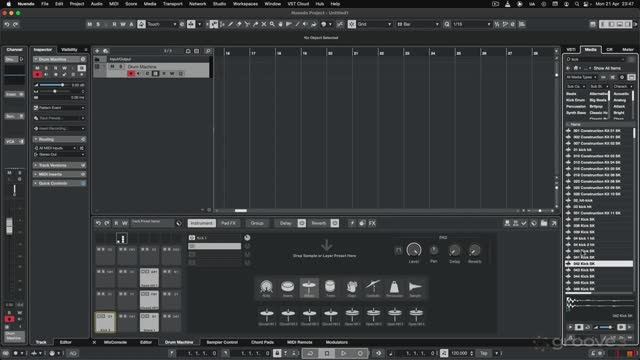Click the Quantize Q icon in toolbar
640x360 pixels.
pyautogui.click(x=447, y=24)
